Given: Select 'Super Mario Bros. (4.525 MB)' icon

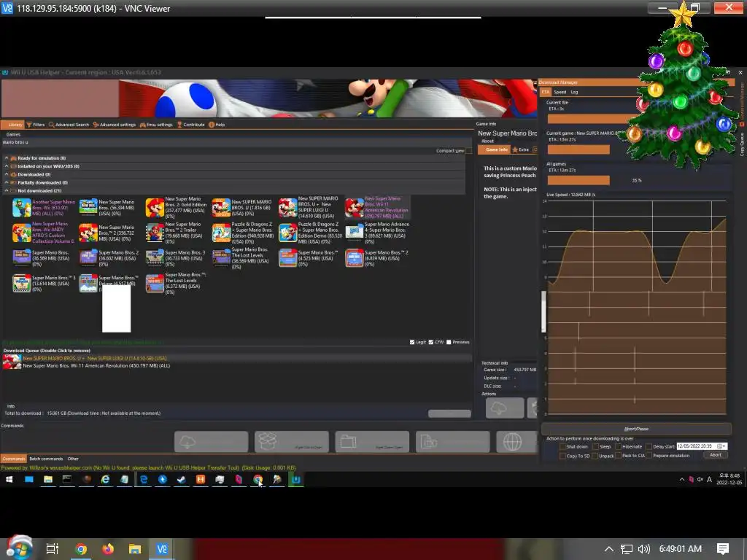Looking at the screenshot, I should point(287,258).
